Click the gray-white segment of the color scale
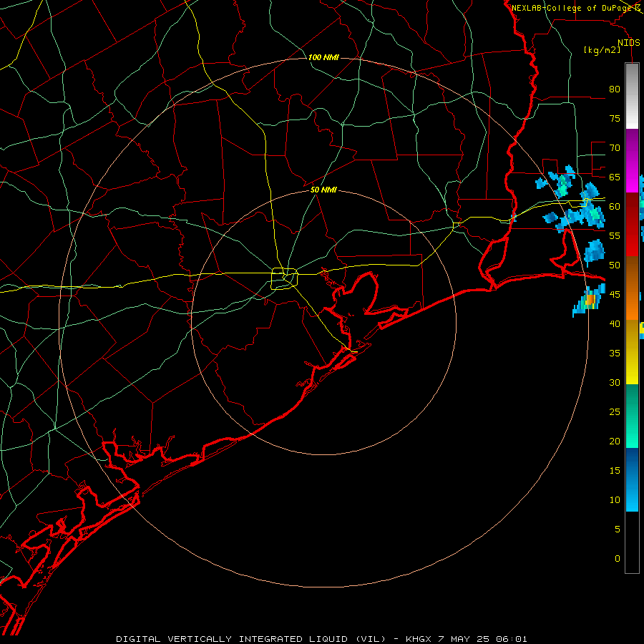 click(x=632, y=96)
